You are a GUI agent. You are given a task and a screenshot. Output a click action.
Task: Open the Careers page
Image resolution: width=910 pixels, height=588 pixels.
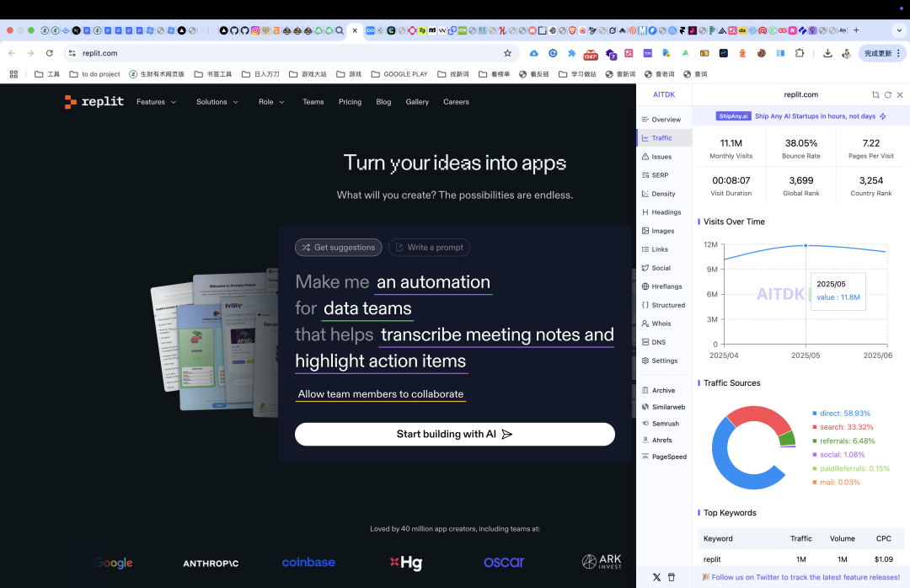(456, 102)
